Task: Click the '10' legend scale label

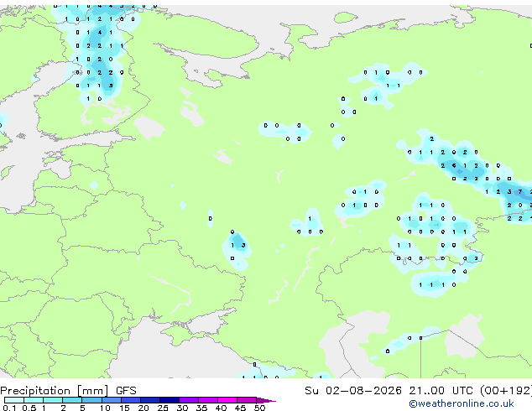Action: (105, 408)
